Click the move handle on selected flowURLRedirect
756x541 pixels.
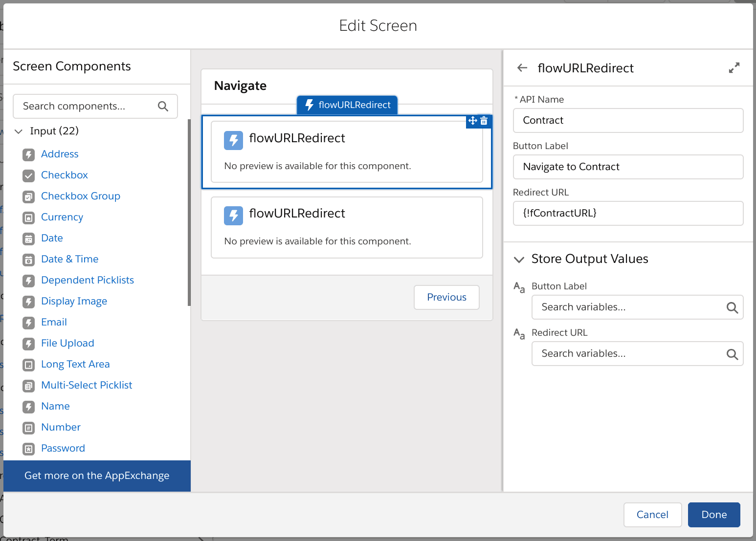472,121
